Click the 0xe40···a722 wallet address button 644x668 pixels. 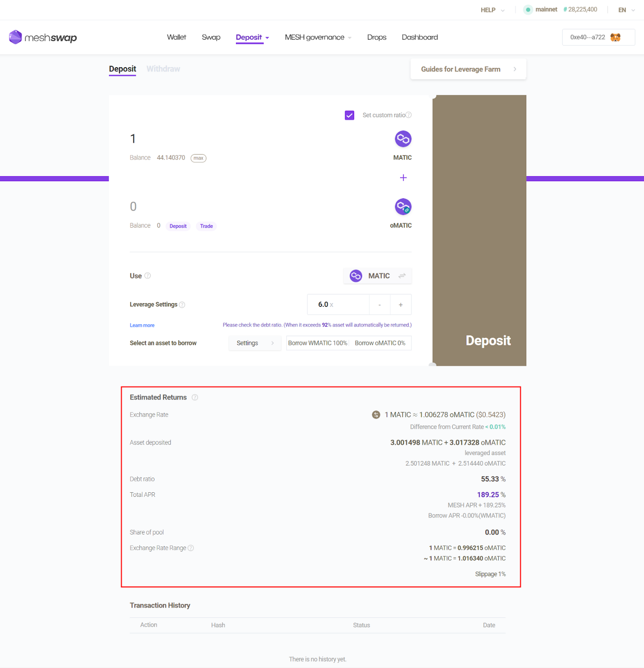pyautogui.click(x=598, y=37)
